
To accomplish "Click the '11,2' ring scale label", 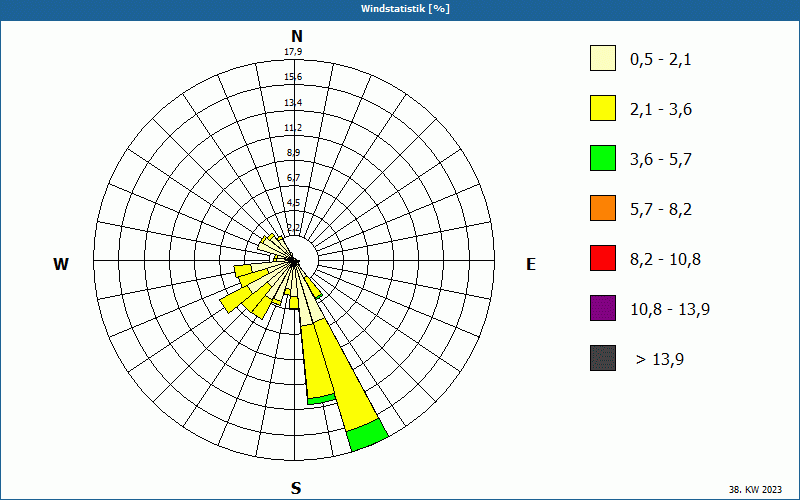I will tap(293, 128).
